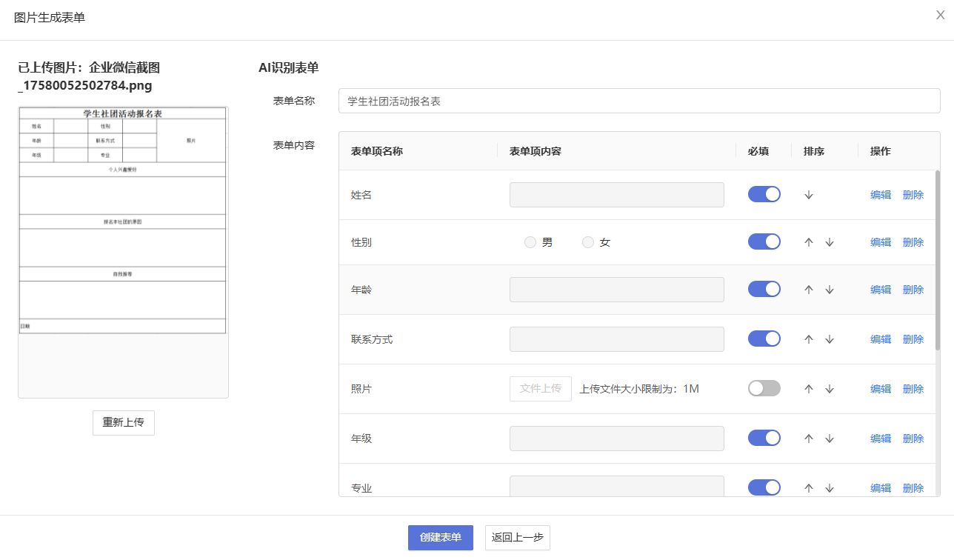Move 姓名 row down with arrow

pos(809,195)
